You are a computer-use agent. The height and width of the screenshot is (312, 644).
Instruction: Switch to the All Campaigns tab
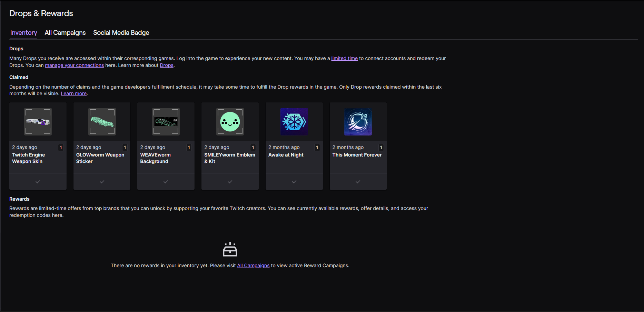tap(65, 33)
